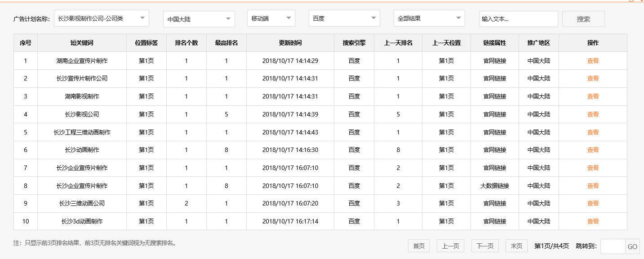Viewport: 644px width, 259px height.
Task: Click the 搜索引擎 column header
Action: tap(354, 43)
